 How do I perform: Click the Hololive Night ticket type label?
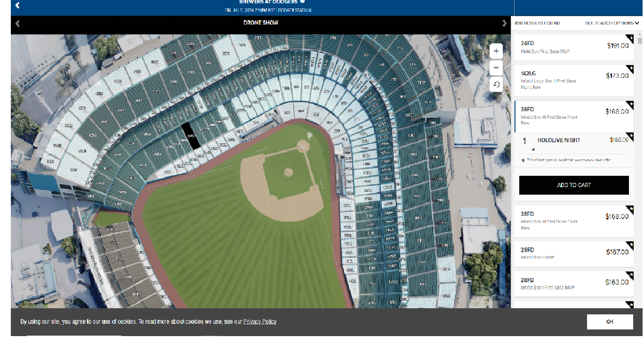[x=559, y=140]
